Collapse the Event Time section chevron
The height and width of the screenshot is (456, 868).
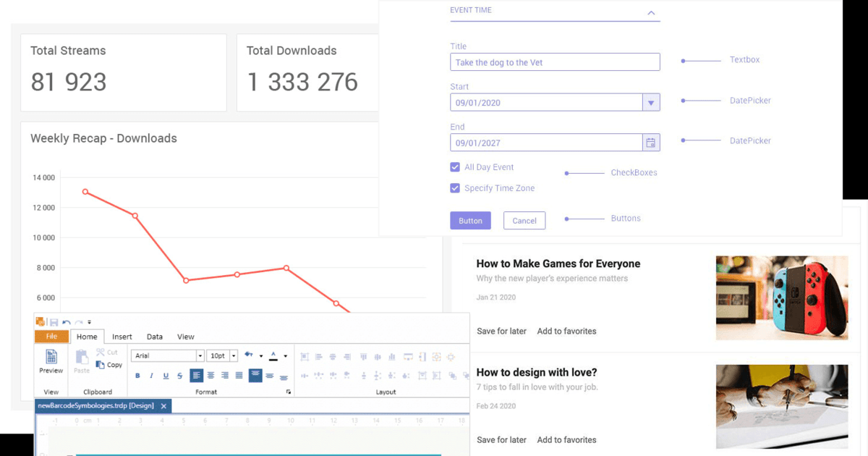tap(651, 13)
